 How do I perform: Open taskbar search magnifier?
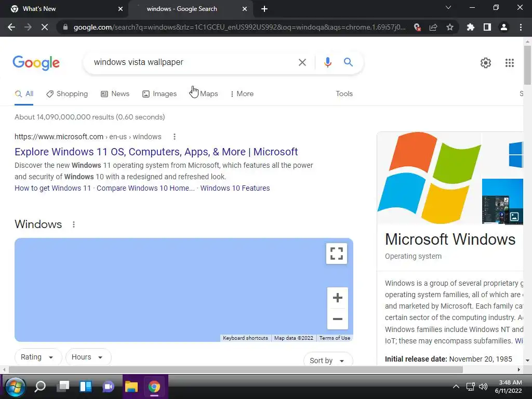(x=40, y=387)
